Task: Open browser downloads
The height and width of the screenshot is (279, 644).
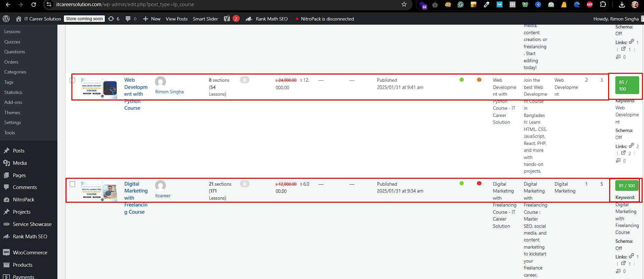Action: coord(622,4)
